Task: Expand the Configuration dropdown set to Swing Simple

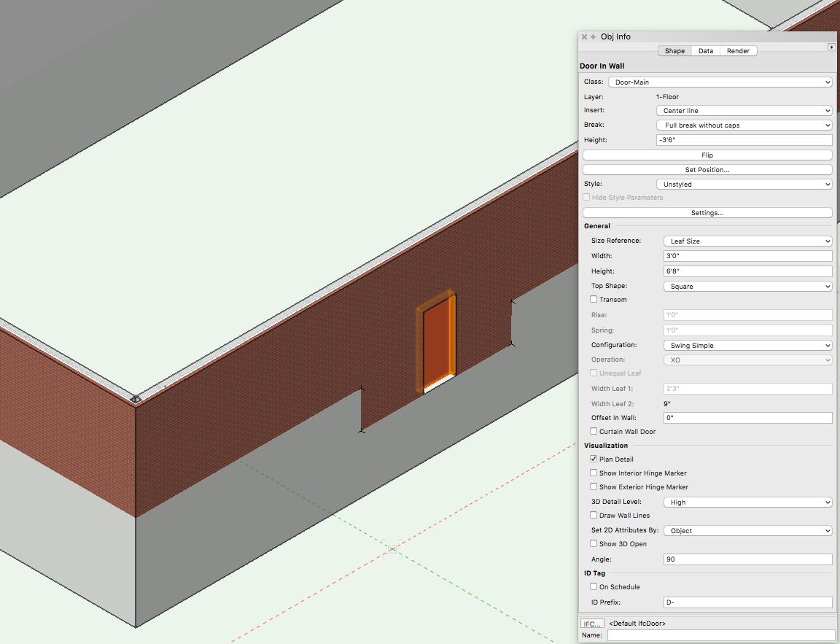Action: [747, 346]
